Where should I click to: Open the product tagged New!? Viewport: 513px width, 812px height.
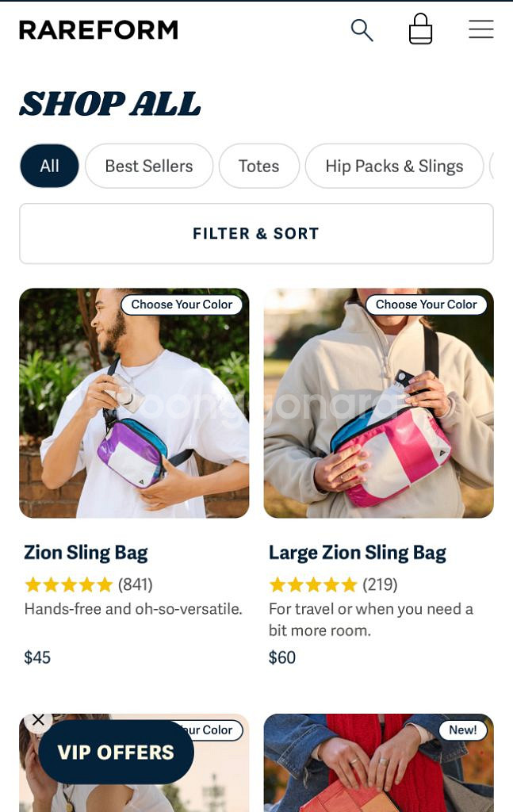[379, 763]
